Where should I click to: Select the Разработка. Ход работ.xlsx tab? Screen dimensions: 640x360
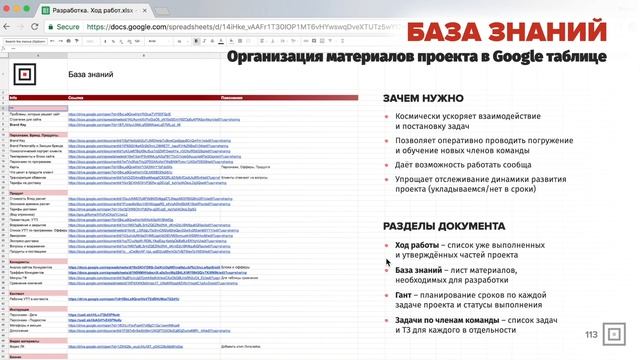(x=93, y=10)
